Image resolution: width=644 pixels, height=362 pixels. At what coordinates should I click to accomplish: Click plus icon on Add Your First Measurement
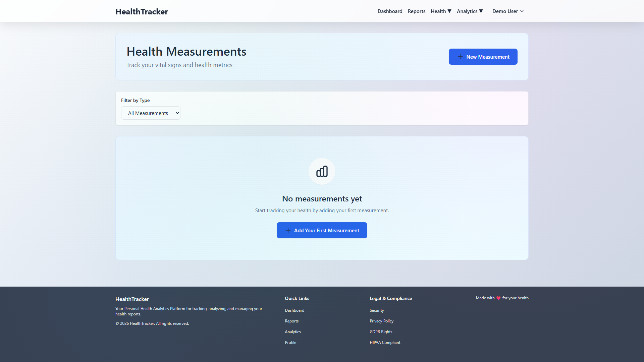pos(288,230)
